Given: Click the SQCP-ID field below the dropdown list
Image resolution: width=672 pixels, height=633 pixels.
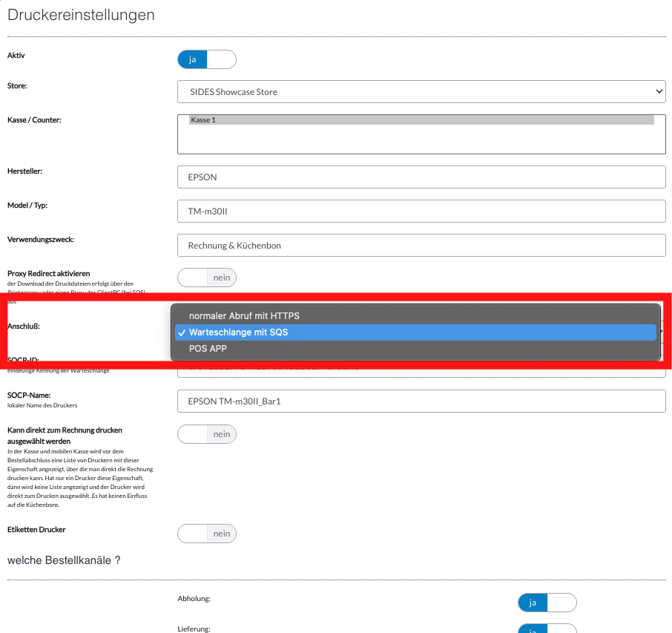Looking at the screenshot, I should point(421,369).
